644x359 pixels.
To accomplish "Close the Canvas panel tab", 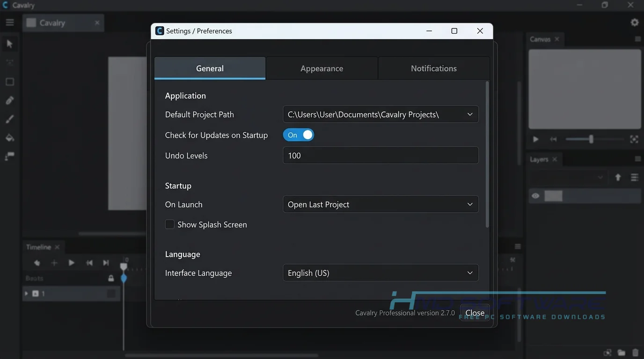I will (x=557, y=39).
